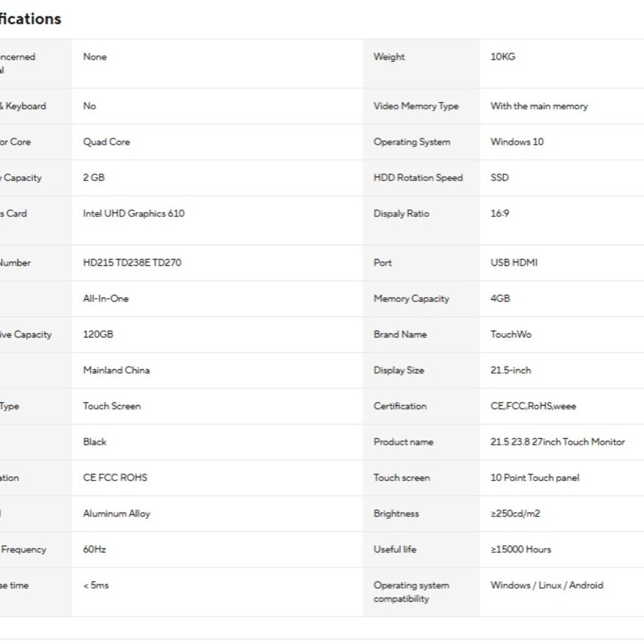This screenshot has width=644, height=644.
Task: Select the Windows / Linux / Android value
Action: (x=547, y=585)
